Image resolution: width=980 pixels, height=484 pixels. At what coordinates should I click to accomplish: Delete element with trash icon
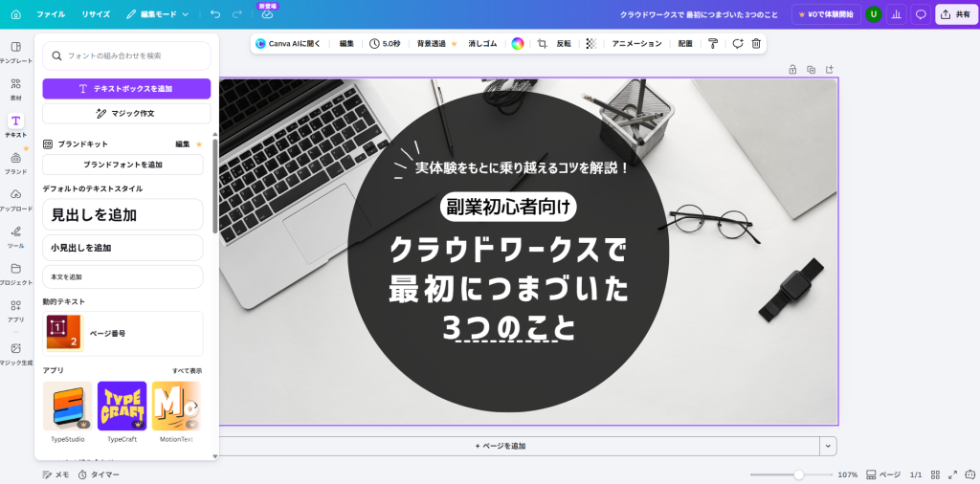click(x=756, y=44)
